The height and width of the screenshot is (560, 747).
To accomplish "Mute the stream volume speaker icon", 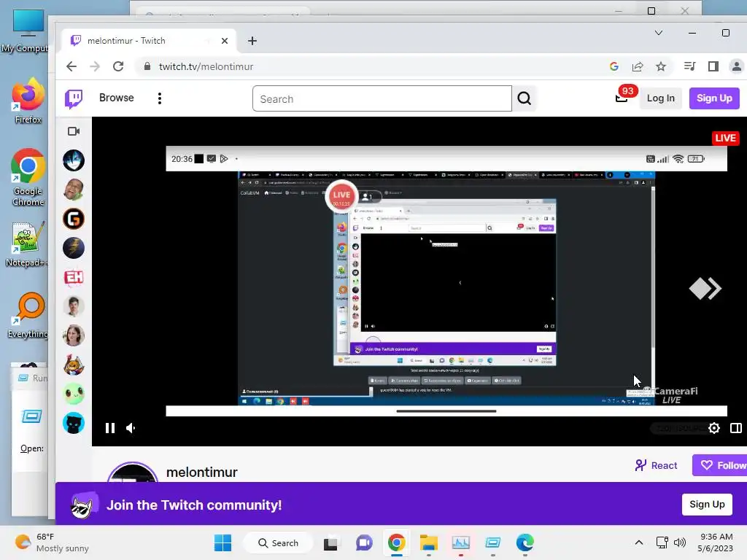I will point(131,428).
